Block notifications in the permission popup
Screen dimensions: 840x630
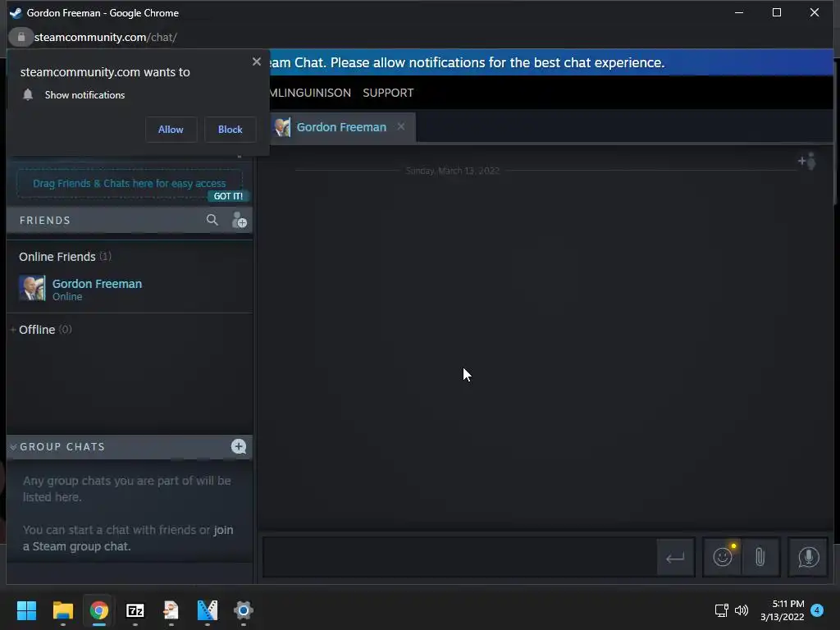tap(230, 130)
